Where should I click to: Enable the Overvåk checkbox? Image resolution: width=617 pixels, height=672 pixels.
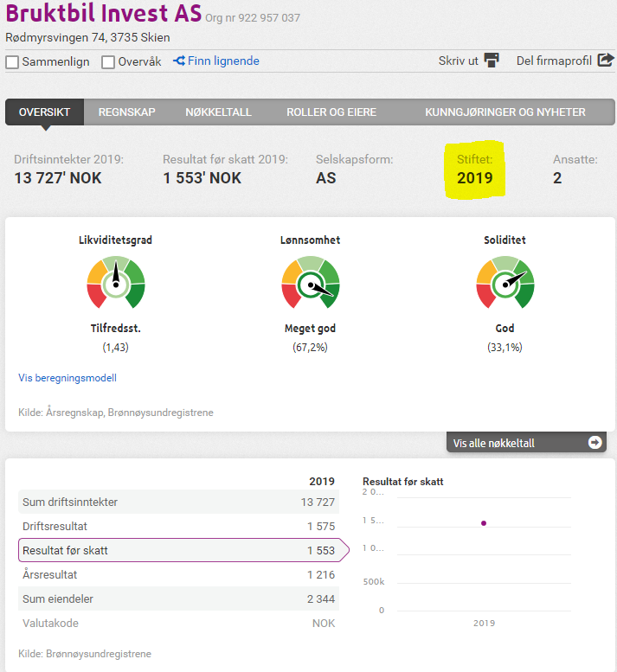pyautogui.click(x=108, y=62)
